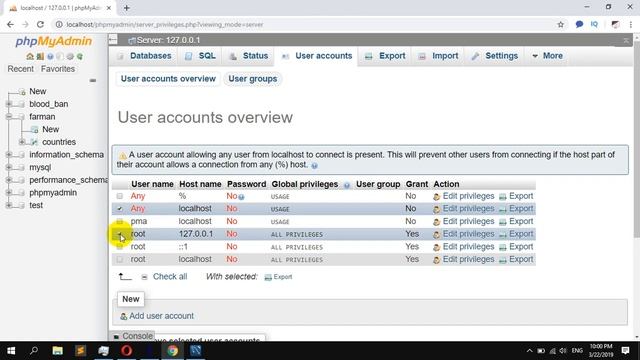Image resolution: width=640 pixels, height=360 pixels.
Task: Switch to the Databases tab
Action: tap(144, 56)
